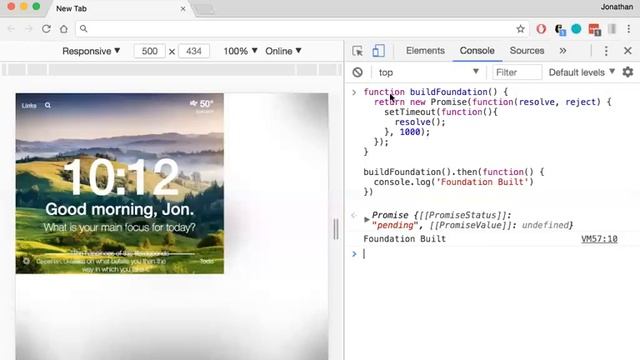This screenshot has width=640, height=360.
Task: Open the 50° weather widget
Action: coord(202,105)
